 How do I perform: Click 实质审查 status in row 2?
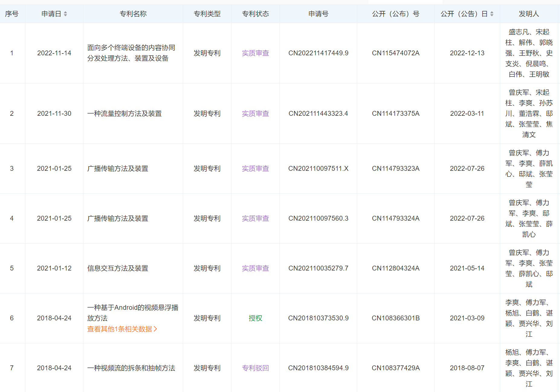click(255, 114)
